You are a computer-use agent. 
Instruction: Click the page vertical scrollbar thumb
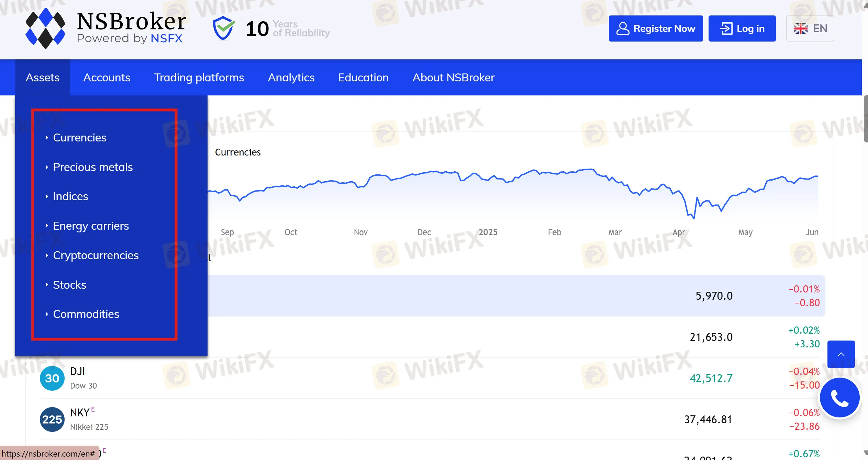click(x=865, y=119)
